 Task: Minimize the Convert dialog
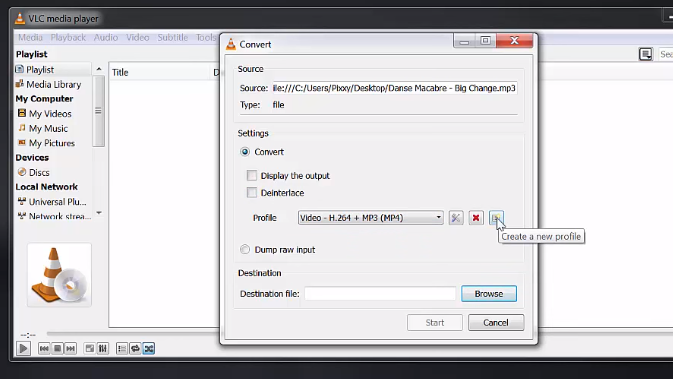464,40
